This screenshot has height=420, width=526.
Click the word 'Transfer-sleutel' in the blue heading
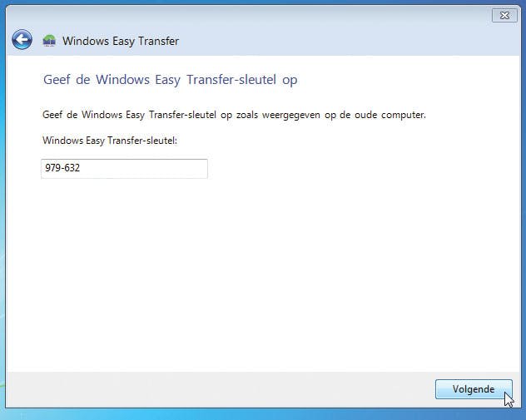[231, 80]
